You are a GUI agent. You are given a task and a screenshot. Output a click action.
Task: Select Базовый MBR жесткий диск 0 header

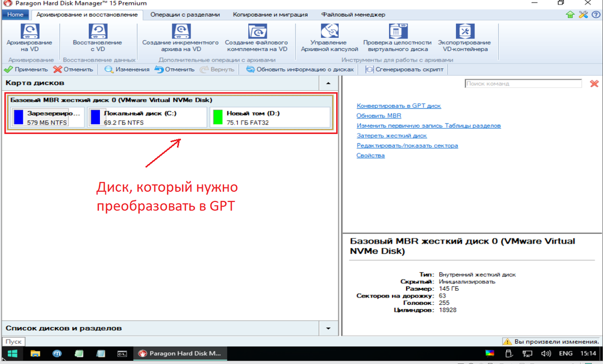pos(111,100)
